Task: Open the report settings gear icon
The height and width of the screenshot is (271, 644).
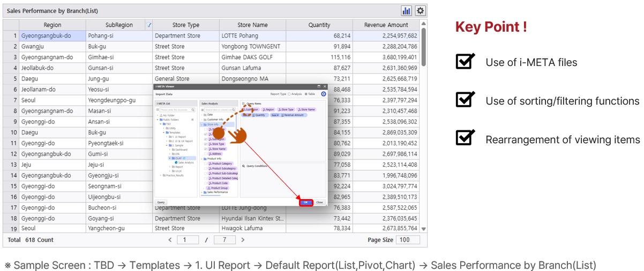Action: [421, 11]
